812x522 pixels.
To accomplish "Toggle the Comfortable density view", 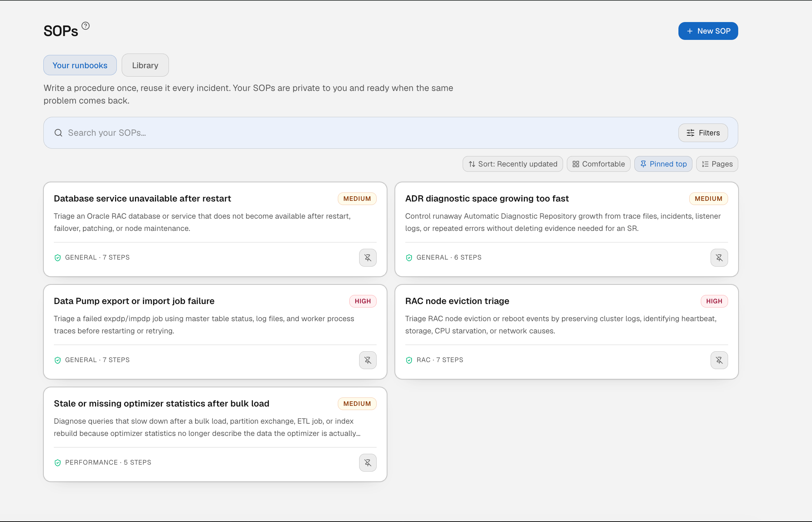I will 598,164.
